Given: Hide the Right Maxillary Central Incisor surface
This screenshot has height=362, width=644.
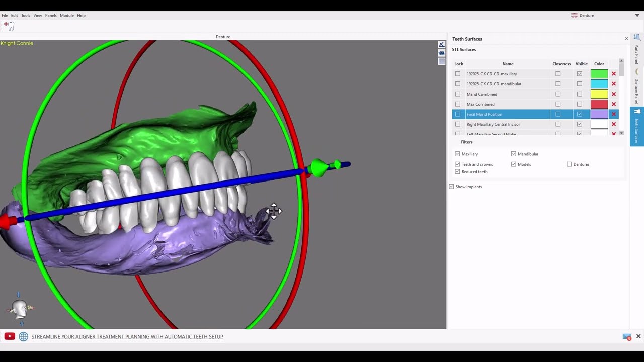Looking at the screenshot, I should (x=580, y=124).
